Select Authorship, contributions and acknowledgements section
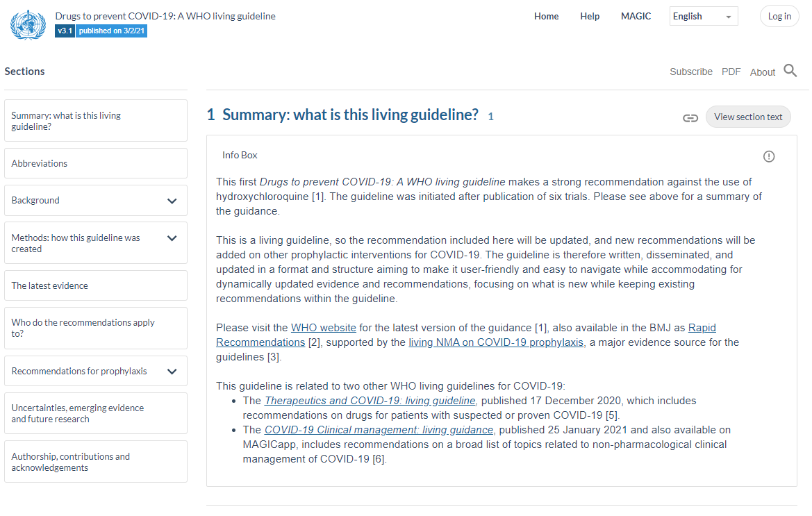812x516 pixels. (96, 462)
